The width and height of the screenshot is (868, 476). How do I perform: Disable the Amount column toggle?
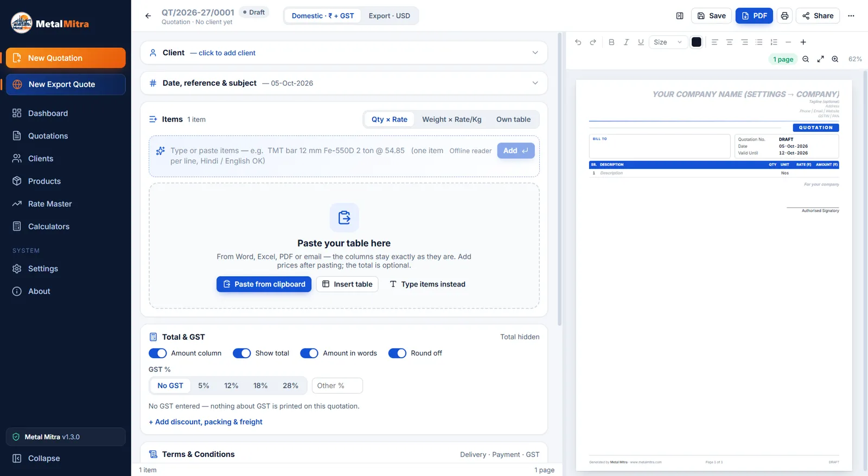[158, 353]
